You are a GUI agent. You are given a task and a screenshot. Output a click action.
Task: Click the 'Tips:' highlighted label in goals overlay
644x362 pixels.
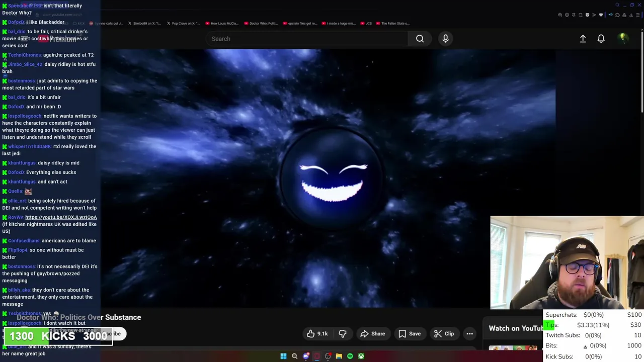coord(552,325)
